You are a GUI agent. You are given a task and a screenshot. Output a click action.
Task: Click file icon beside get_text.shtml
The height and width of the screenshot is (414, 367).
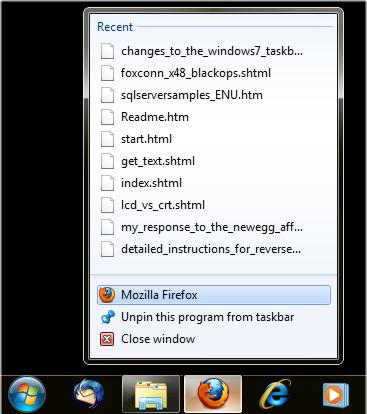pos(107,161)
